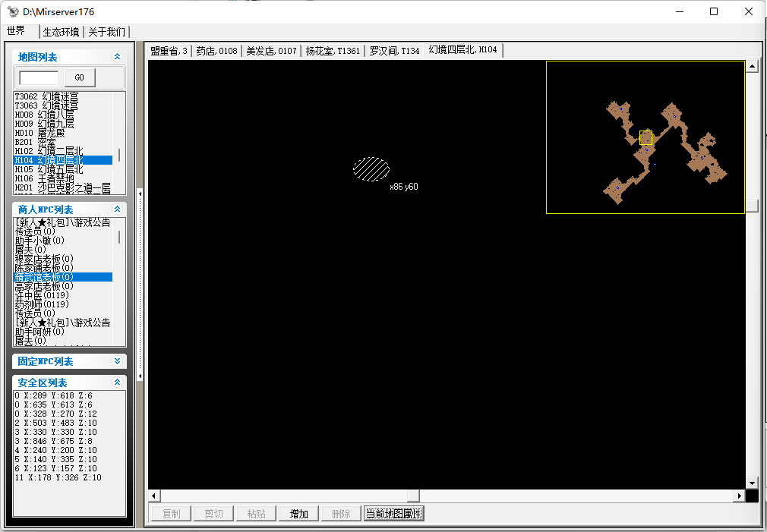Select NPC 陈家铺老板(0)
Screen dimensions: 767x532
pyautogui.click(x=62, y=268)
